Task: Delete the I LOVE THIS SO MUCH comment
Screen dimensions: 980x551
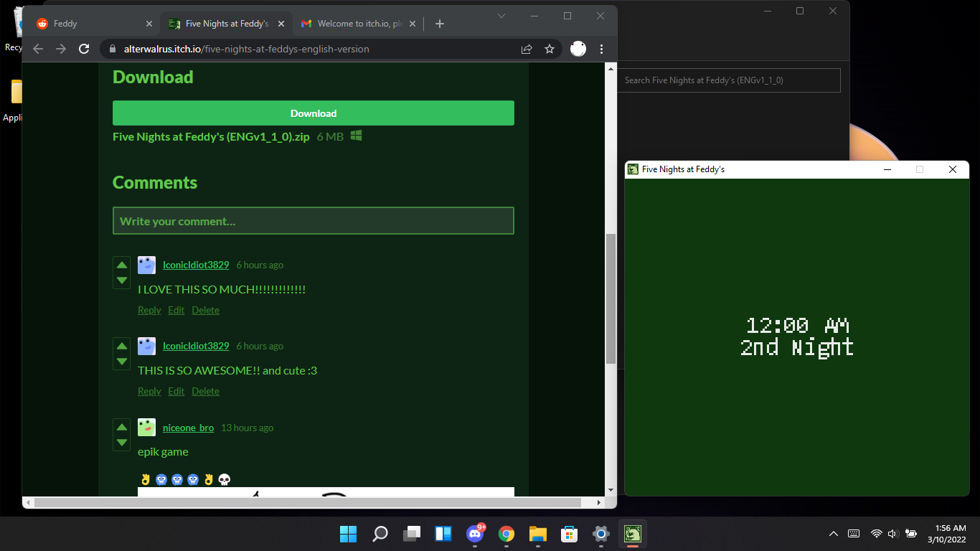Action: 205,310
